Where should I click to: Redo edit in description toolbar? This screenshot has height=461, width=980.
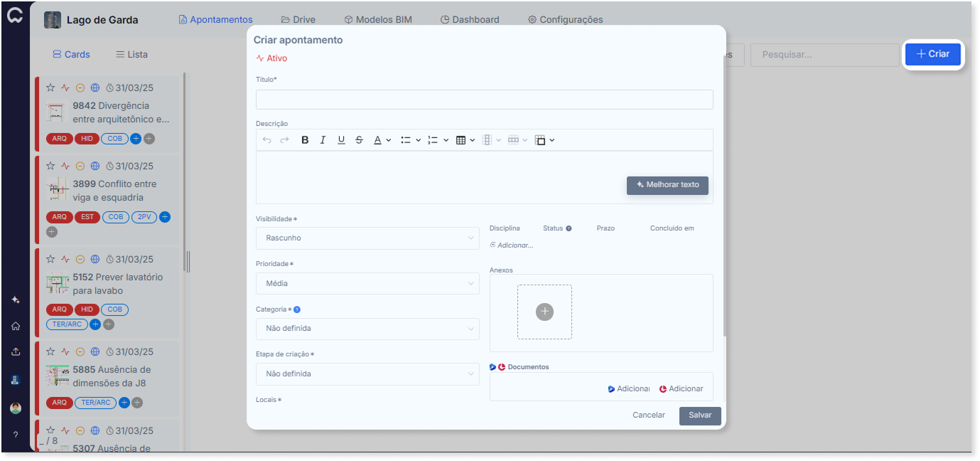click(284, 140)
